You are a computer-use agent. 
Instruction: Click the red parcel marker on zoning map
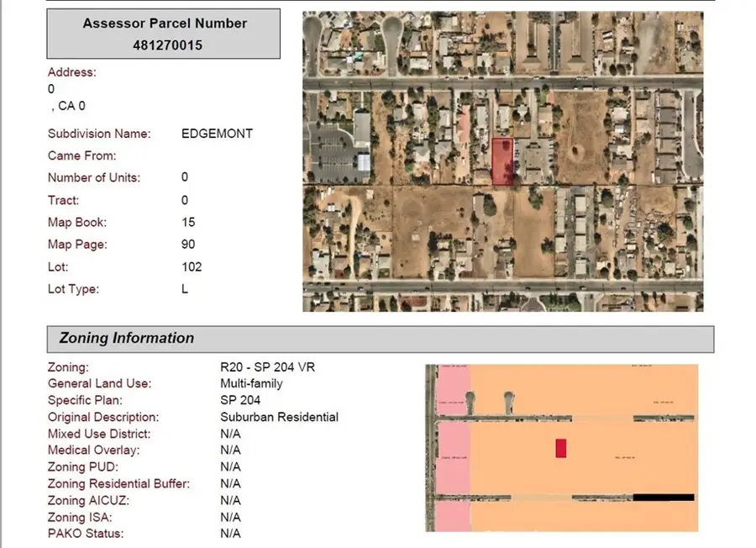tap(560, 449)
